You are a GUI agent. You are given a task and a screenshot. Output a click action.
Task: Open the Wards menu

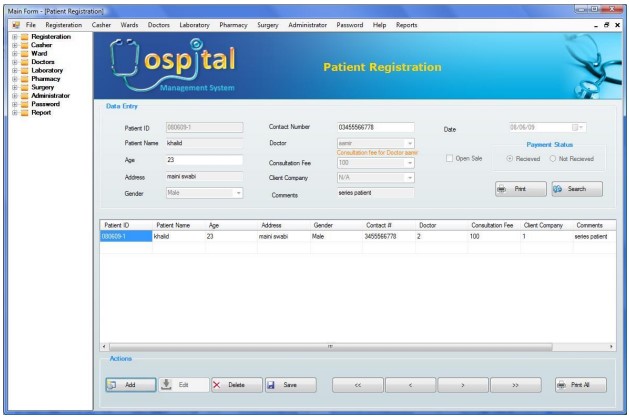(x=129, y=25)
